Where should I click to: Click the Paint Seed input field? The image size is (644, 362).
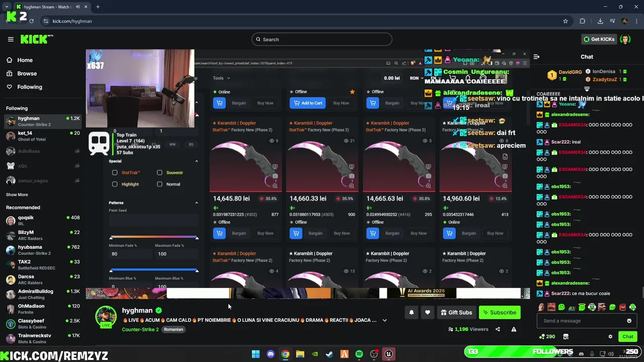tap(153, 221)
